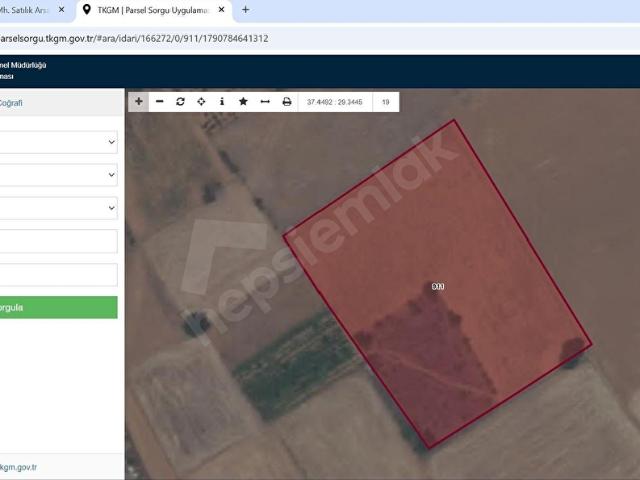
Task: Switch to the Satılık Arsa browser tab
Action: (x=24, y=10)
